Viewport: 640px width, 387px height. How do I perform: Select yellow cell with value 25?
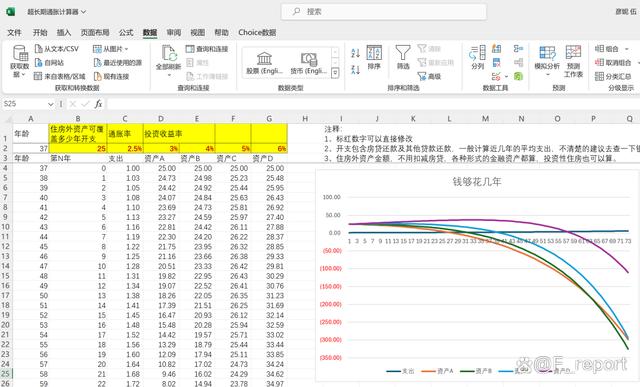click(78, 149)
